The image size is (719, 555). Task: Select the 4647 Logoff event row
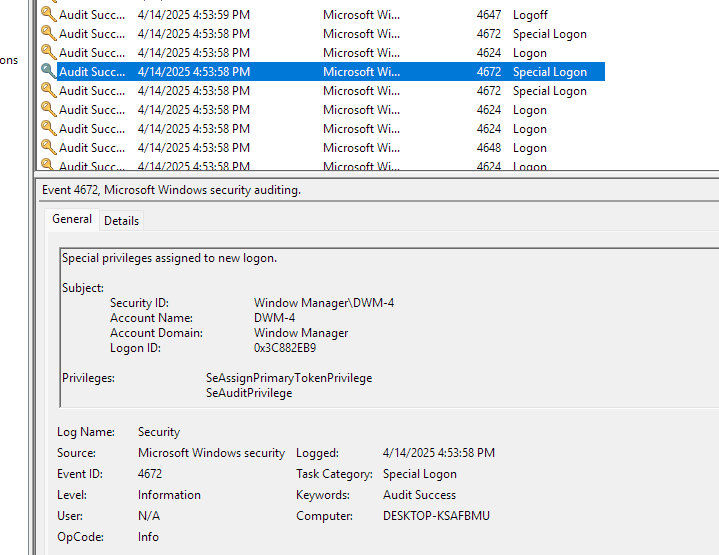(321, 15)
